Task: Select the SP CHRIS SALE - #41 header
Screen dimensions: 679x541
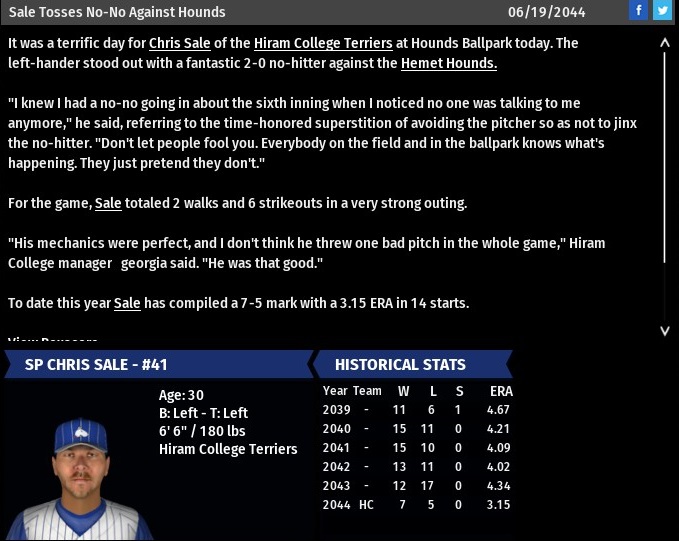Action: click(x=97, y=365)
